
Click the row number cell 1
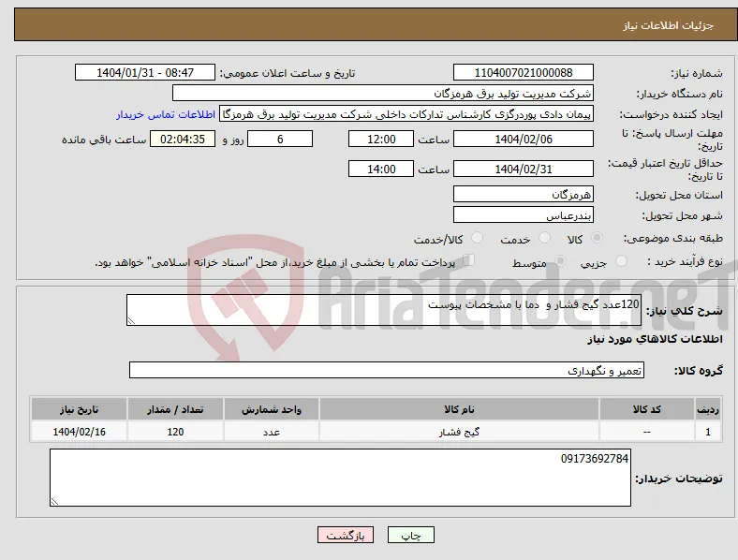[x=708, y=432]
